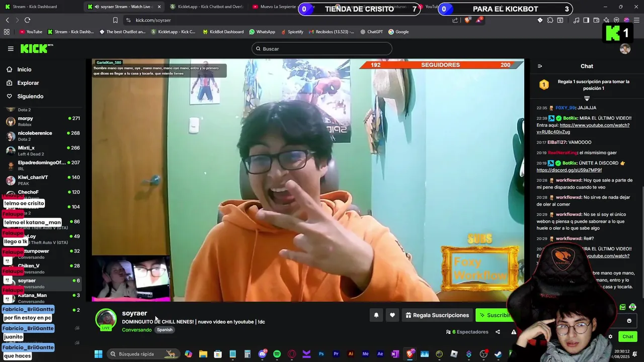Open the Kiwi_chanVT channel in the sidebar
Screen dimensions: 644x362
pos(43,180)
